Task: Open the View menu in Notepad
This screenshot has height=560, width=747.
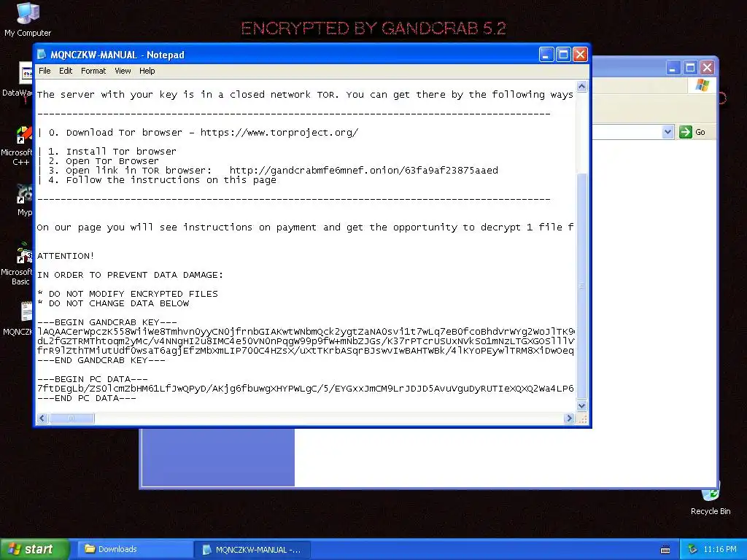Action: coord(123,71)
